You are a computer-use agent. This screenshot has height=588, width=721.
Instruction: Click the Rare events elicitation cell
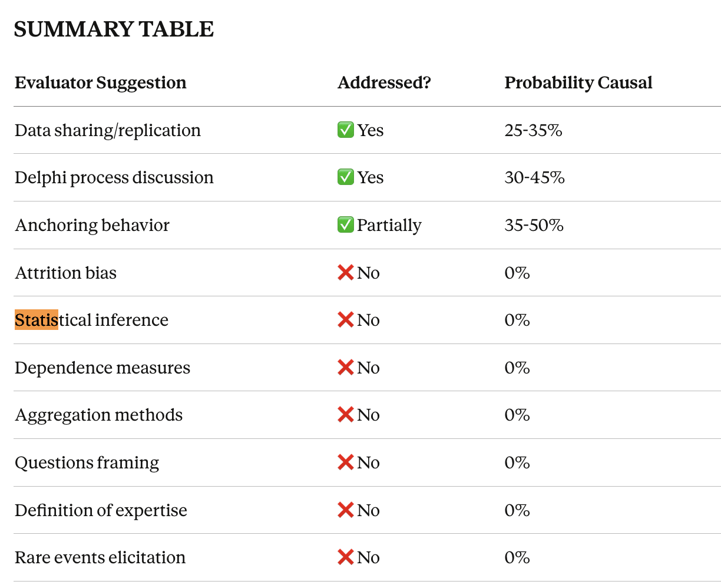coord(100,557)
